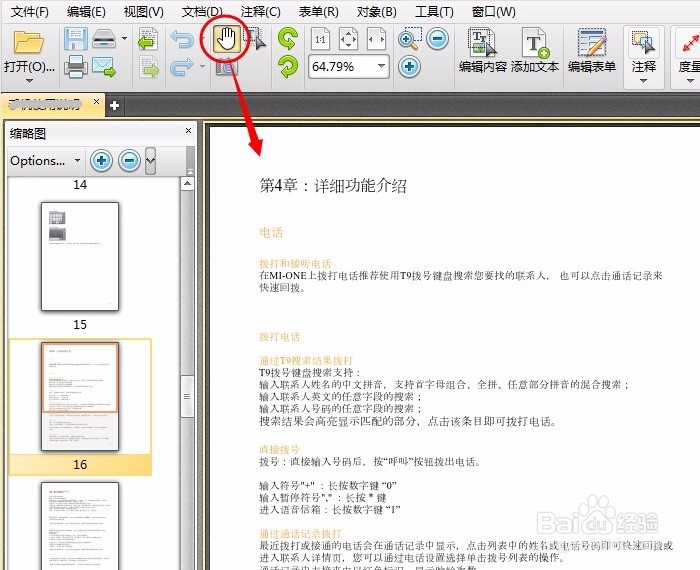
Task: Select page 15 thumbnail
Action: pyautogui.click(x=80, y=256)
